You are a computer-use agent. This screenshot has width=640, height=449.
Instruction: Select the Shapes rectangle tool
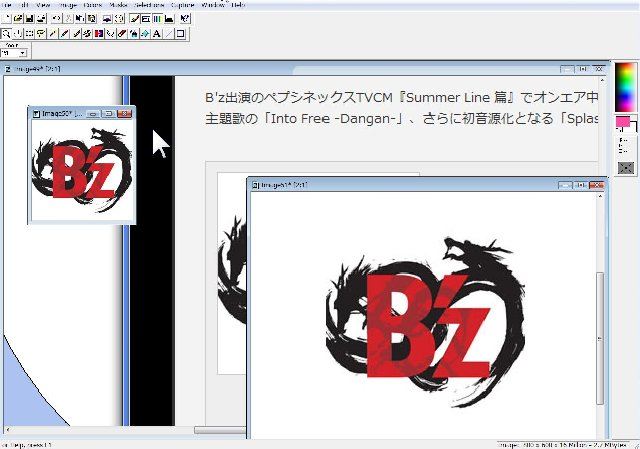[180, 33]
